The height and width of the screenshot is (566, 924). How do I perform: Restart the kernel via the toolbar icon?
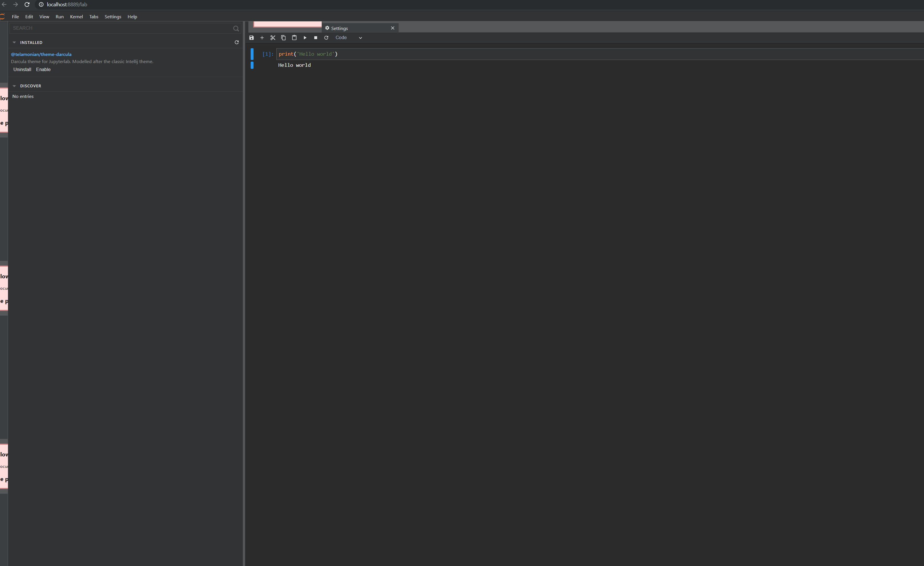326,37
